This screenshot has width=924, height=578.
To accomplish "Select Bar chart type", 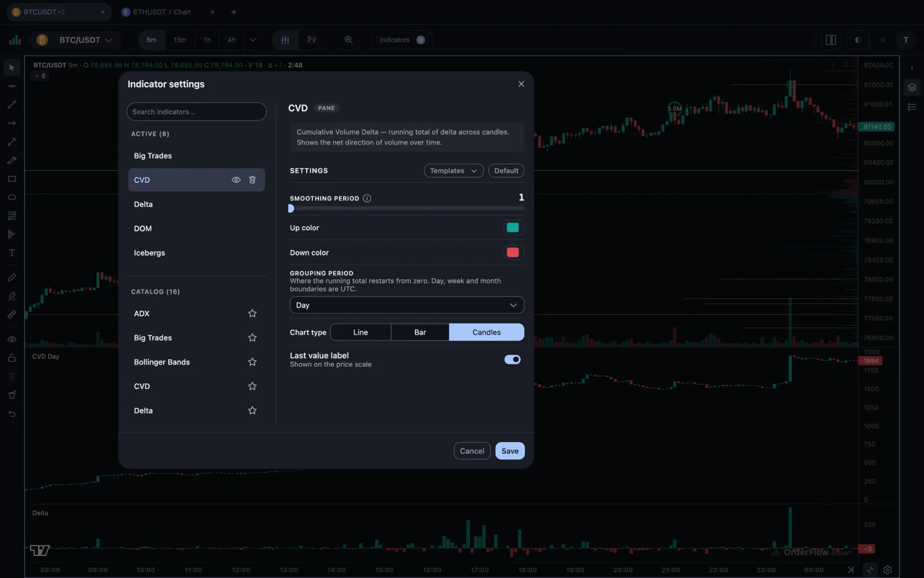I will point(420,332).
